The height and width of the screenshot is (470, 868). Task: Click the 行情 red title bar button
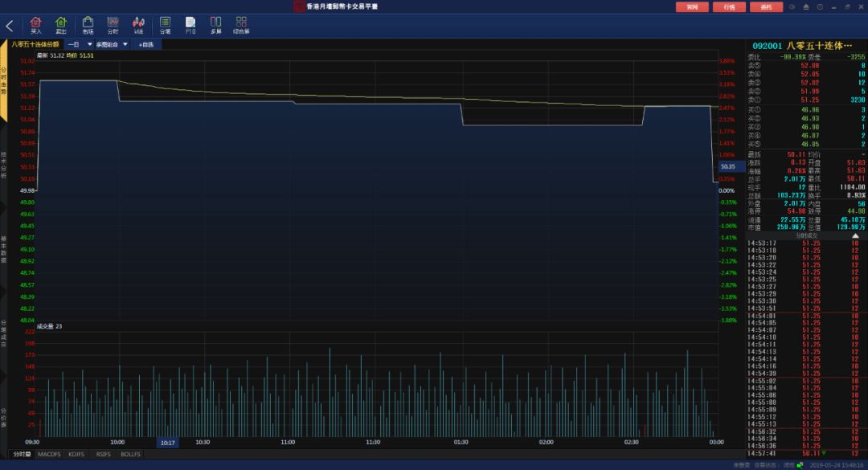tap(729, 7)
